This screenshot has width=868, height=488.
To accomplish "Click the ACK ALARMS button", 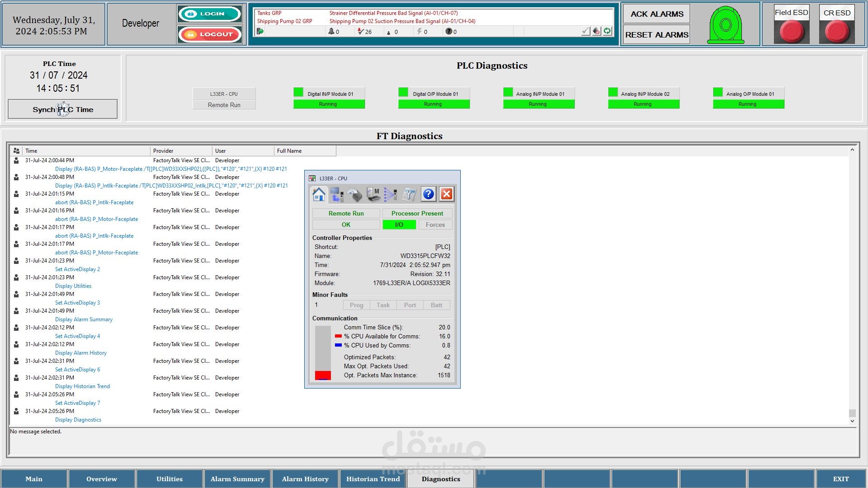I will tap(656, 14).
